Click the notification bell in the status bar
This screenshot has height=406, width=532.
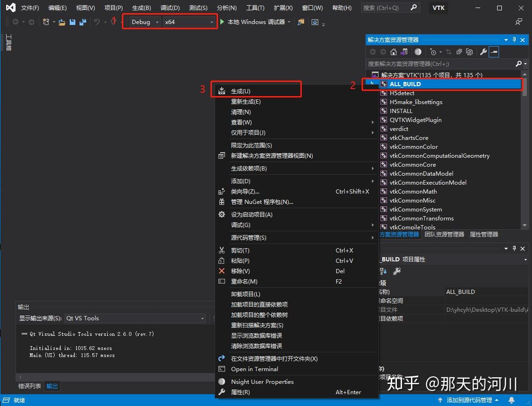pos(511,399)
